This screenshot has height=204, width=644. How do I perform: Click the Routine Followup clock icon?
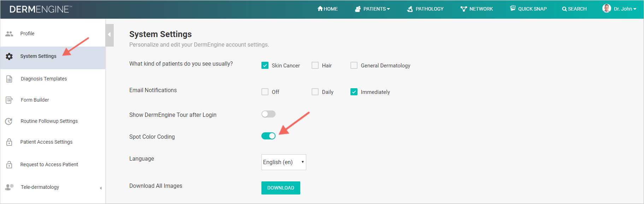9,121
